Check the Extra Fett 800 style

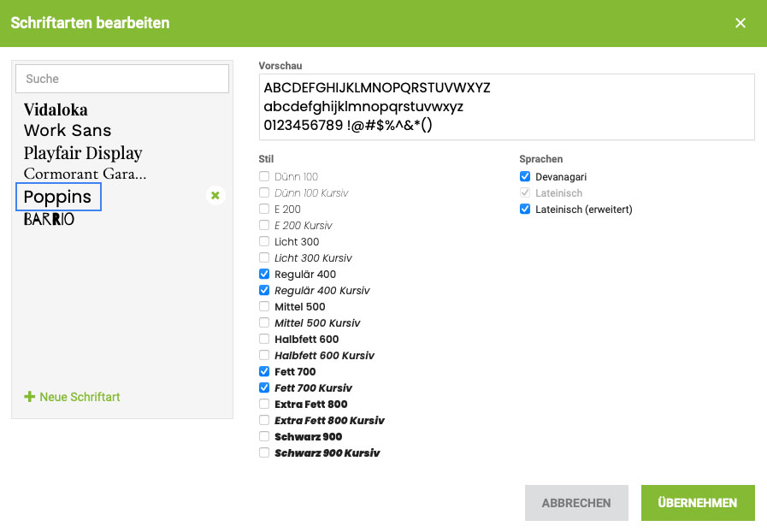(x=264, y=404)
